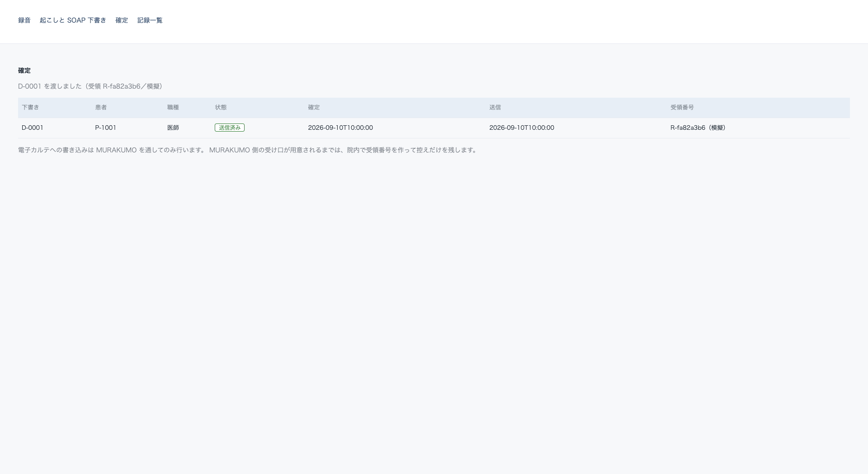This screenshot has height=474, width=868.
Task: Open the 確定 navigation link
Action: point(122,20)
